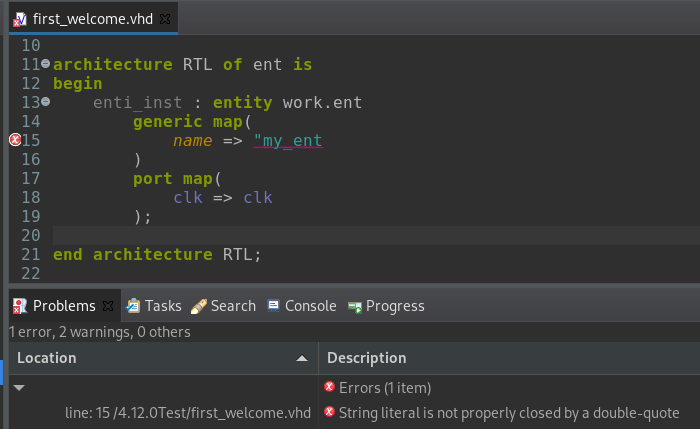Switch to the Tasks tab
700x429 pixels.
point(154,306)
